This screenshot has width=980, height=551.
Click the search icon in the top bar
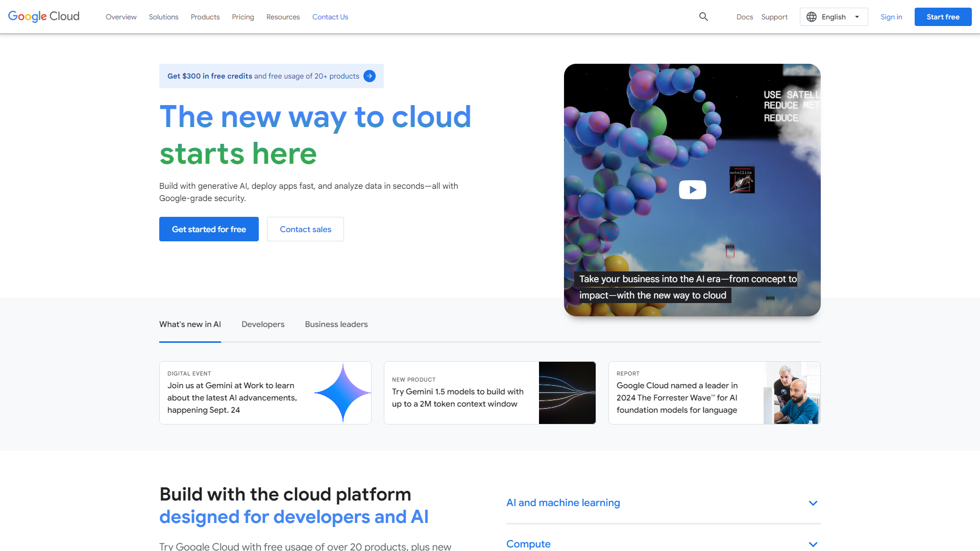[704, 16]
